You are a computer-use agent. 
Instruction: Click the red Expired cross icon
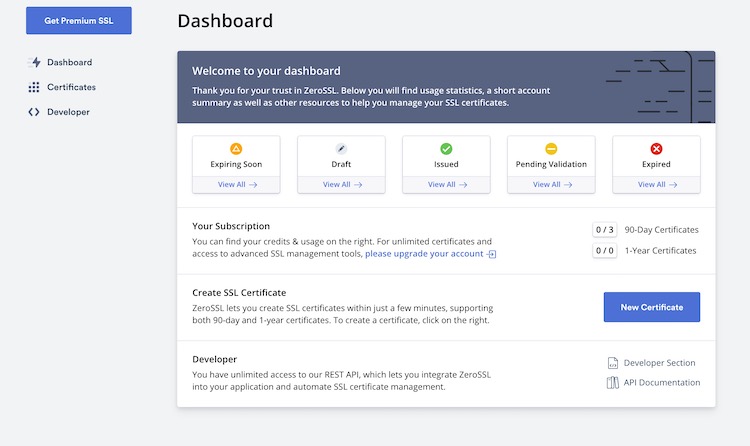click(656, 149)
